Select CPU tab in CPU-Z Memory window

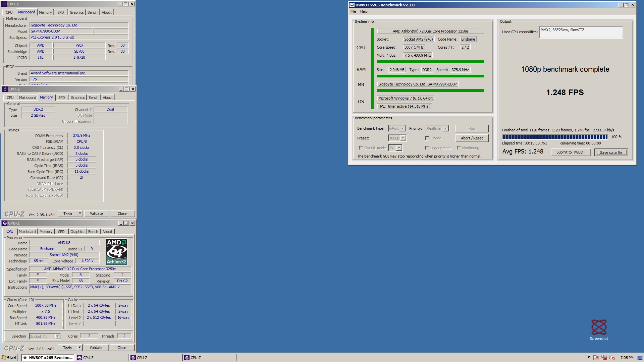(10, 98)
